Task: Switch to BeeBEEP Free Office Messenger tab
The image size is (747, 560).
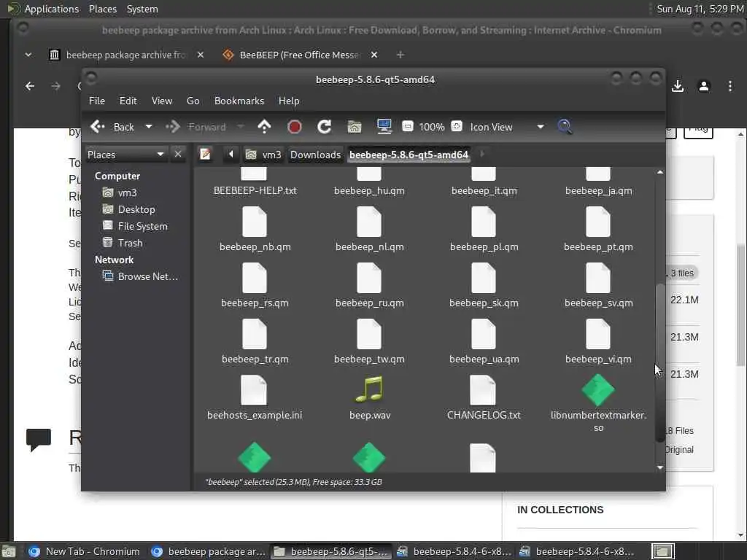Action: tap(300, 55)
